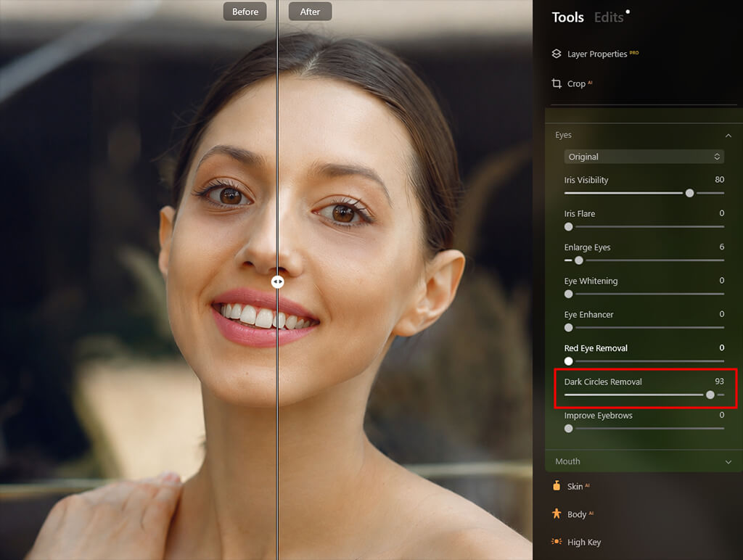
Task: Click the Enlarge Eyes label
Action: (587, 247)
